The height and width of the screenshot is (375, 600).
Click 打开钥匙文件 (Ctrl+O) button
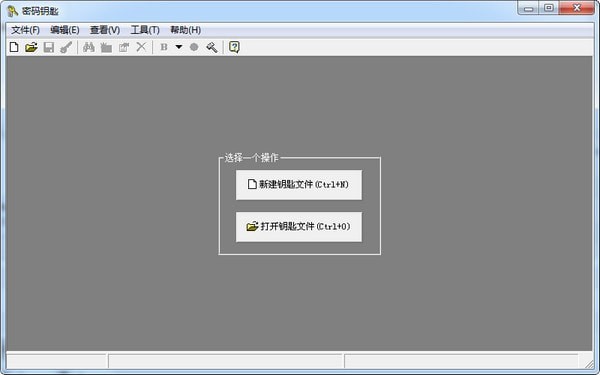[299, 227]
